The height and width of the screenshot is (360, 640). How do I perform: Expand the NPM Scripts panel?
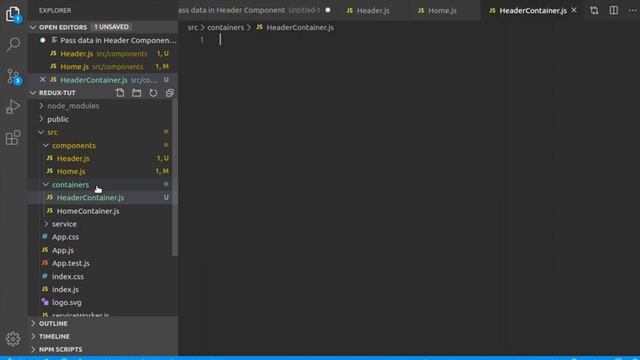[x=60, y=349]
